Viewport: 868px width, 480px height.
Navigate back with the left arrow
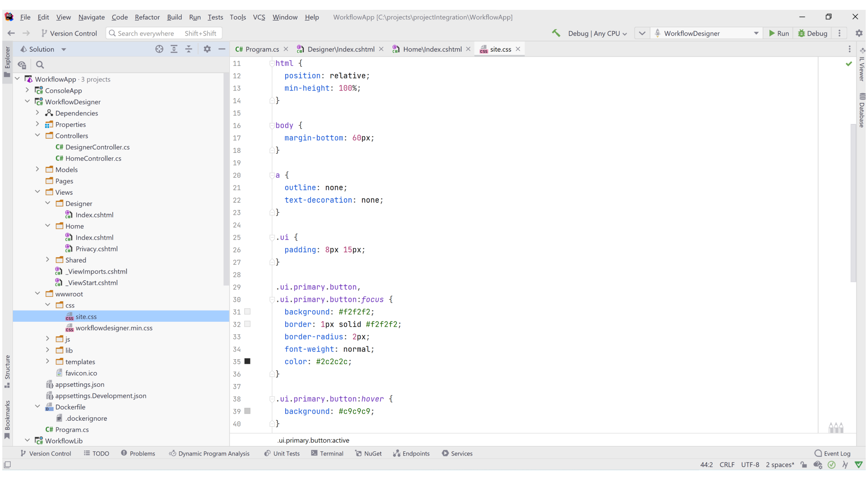[11, 33]
